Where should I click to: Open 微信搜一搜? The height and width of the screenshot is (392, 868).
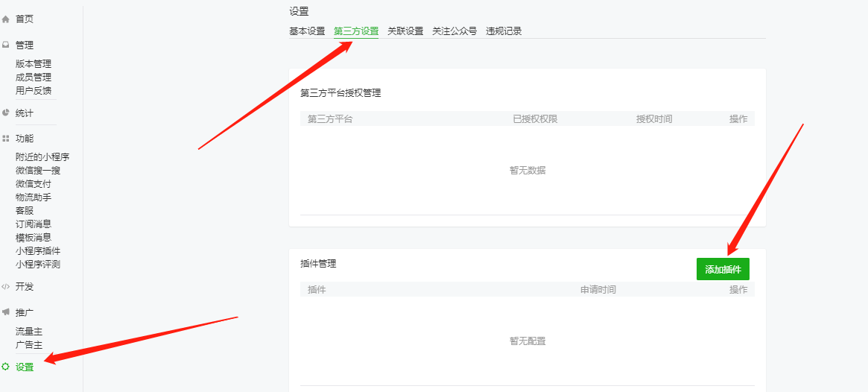[x=38, y=171]
